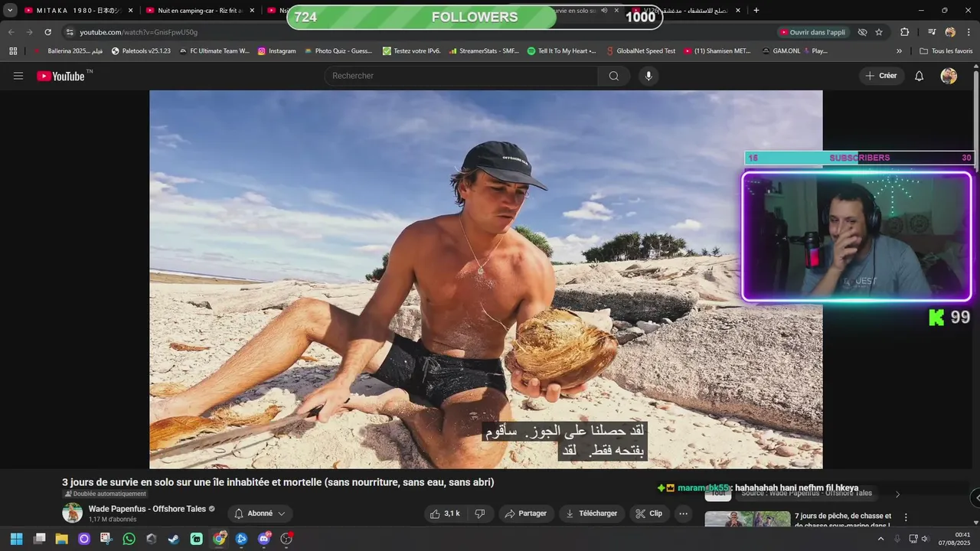Screen dimensions: 980x551
Task: Show hidden system tray icons
Action: [x=880, y=539]
